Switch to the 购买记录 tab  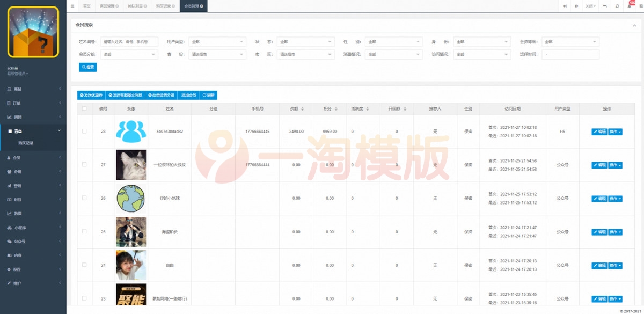tap(165, 6)
